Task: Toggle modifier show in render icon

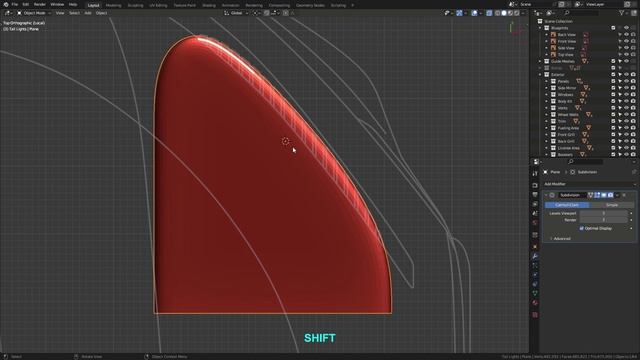Action: pyautogui.click(x=610, y=195)
